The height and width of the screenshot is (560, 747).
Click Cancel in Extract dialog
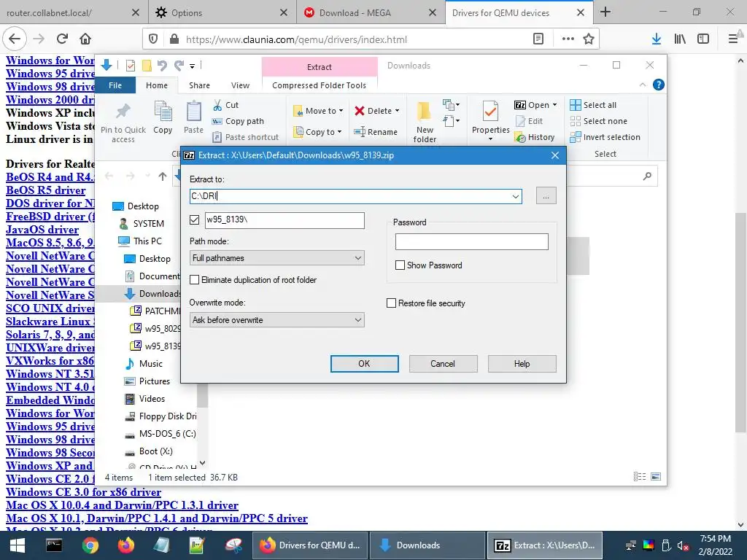tap(443, 364)
